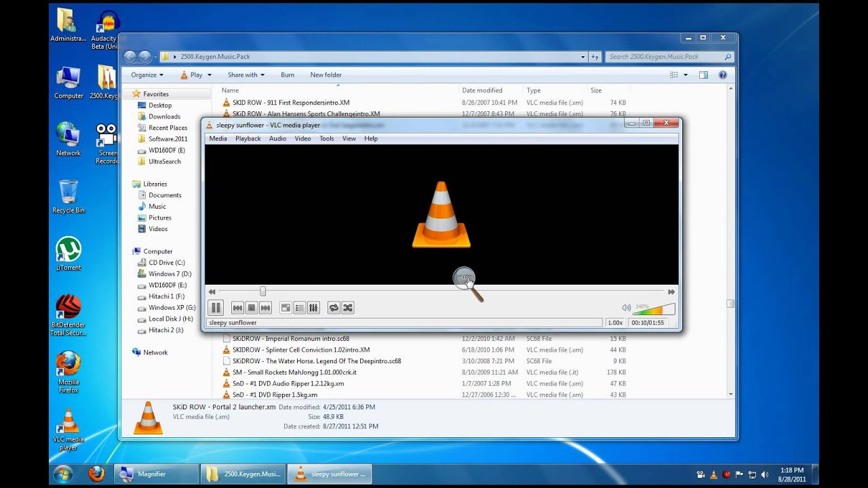Select SKiD ROW - 911 First Respondersintro.XM file
This screenshot has width=868, height=488.
(291, 103)
